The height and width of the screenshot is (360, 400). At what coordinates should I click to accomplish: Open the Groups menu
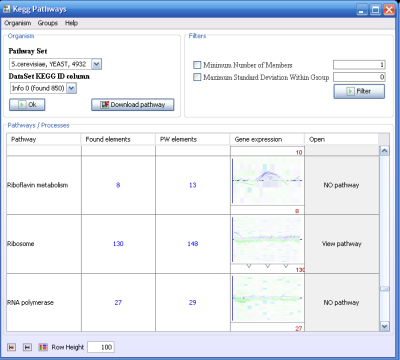[x=48, y=23]
